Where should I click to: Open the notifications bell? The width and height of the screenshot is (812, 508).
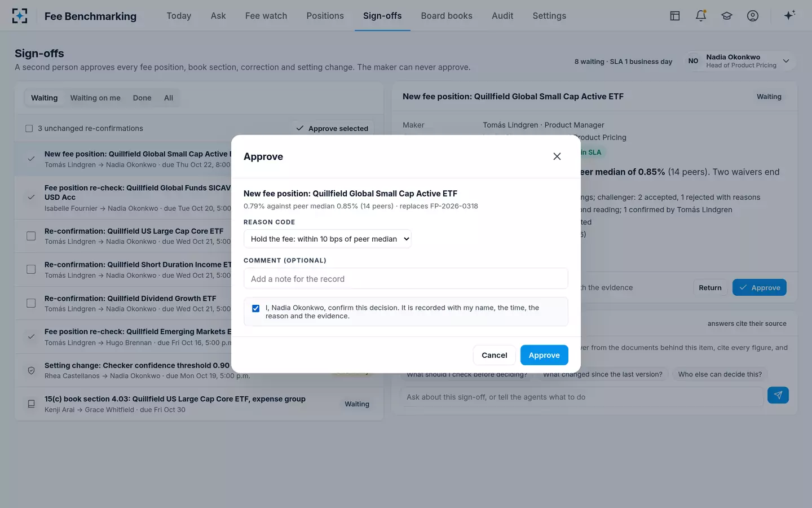tap(701, 16)
